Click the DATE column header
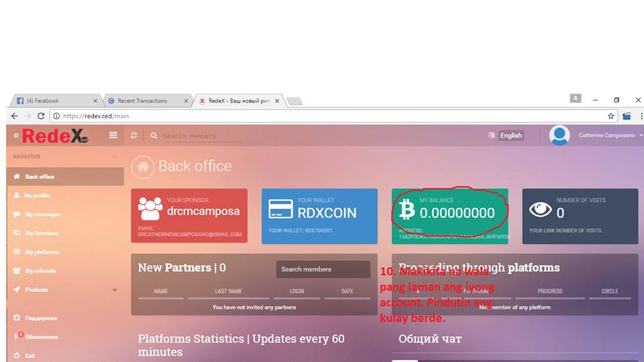This screenshot has height=362, width=644. [x=347, y=291]
